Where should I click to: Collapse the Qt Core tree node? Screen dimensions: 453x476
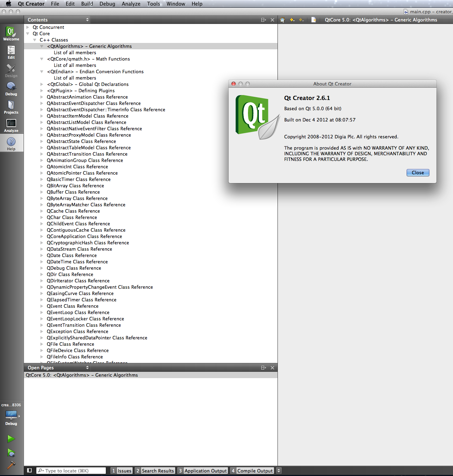[28, 34]
